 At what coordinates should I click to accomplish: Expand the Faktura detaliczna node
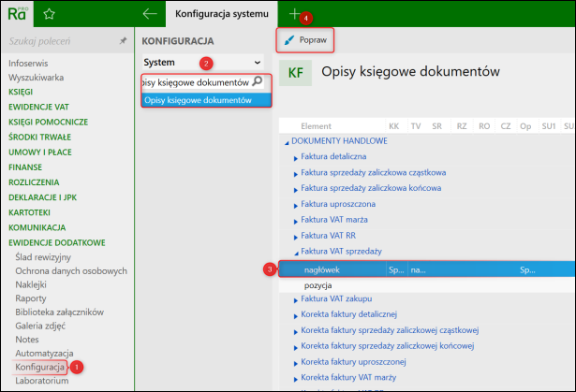click(x=295, y=158)
